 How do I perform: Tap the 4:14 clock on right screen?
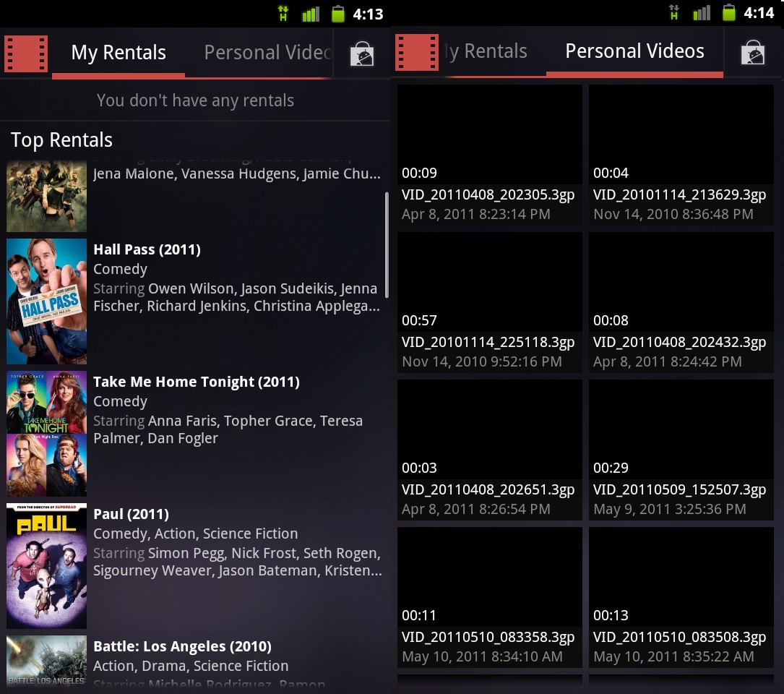tap(759, 12)
